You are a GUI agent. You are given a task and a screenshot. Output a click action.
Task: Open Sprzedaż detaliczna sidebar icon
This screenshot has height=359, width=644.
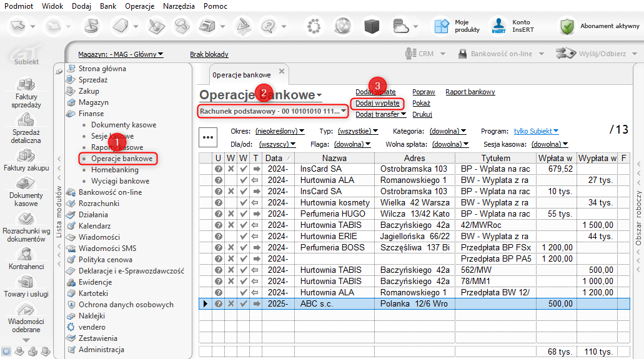point(26,120)
